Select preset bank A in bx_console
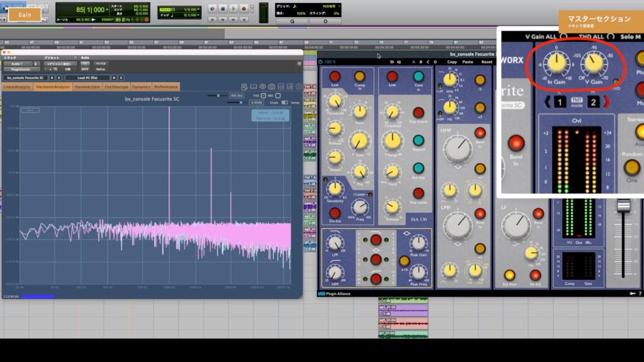Image resolution: width=644 pixels, height=362 pixels. [x=413, y=62]
